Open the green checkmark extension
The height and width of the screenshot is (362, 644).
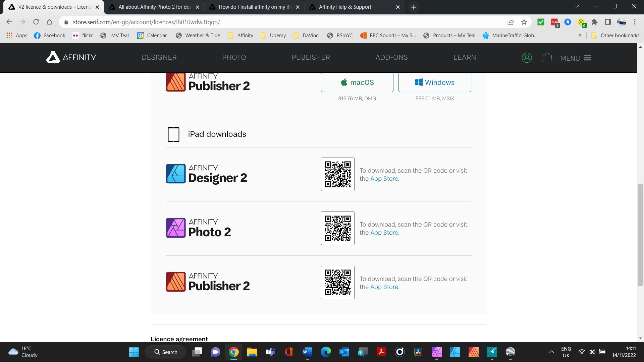(541, 22)
